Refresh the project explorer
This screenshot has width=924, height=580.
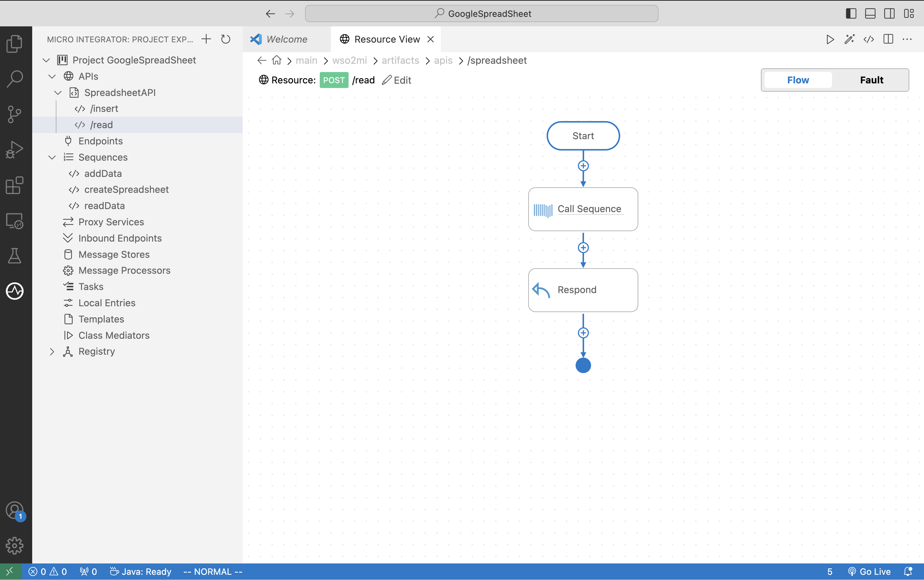pyautogui.click(x=226, y=39)
